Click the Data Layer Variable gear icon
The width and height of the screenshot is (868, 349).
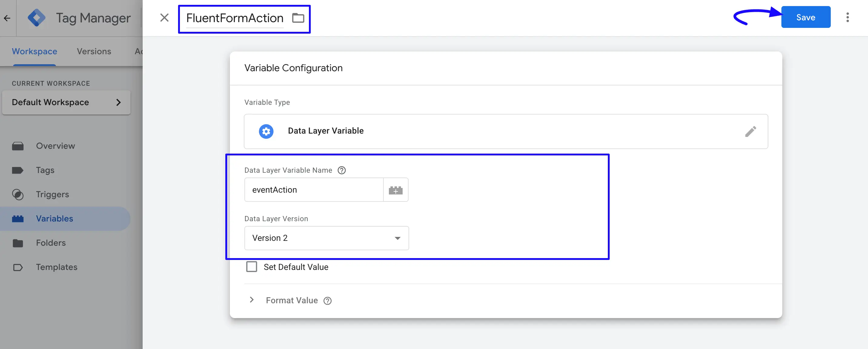point(266,131)
